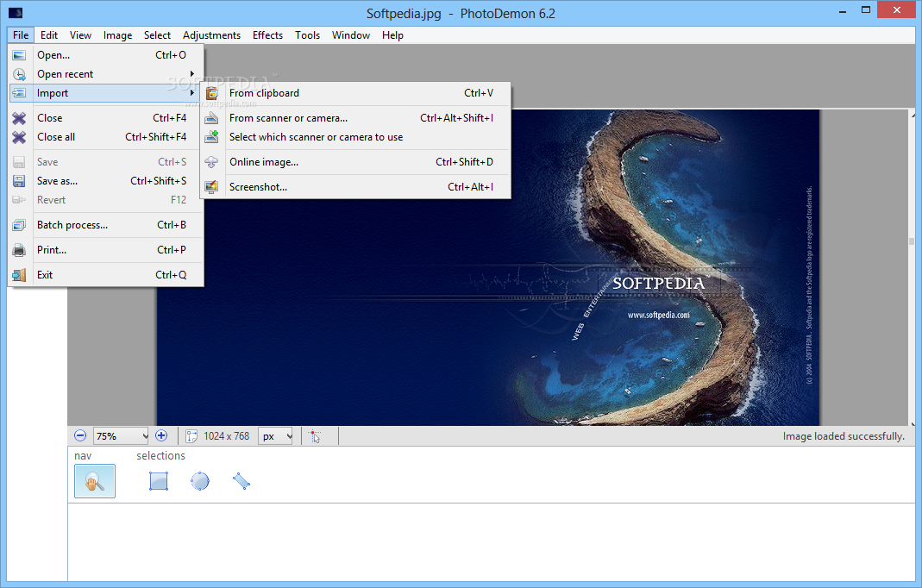922x588 pixels.
Task: Choose Exit menu entry
Action: pyautogui.click(x=106, y=274)
